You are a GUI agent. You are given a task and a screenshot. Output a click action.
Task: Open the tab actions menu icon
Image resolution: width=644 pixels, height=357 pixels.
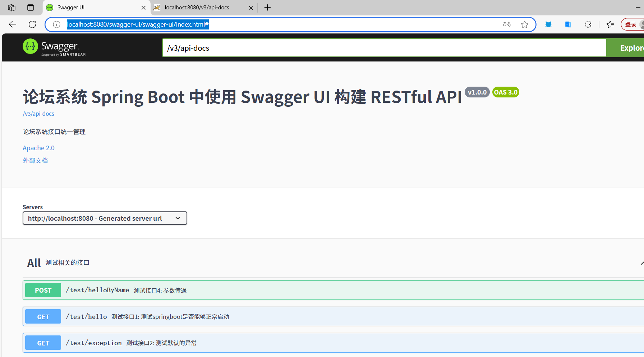pos(31,8)
